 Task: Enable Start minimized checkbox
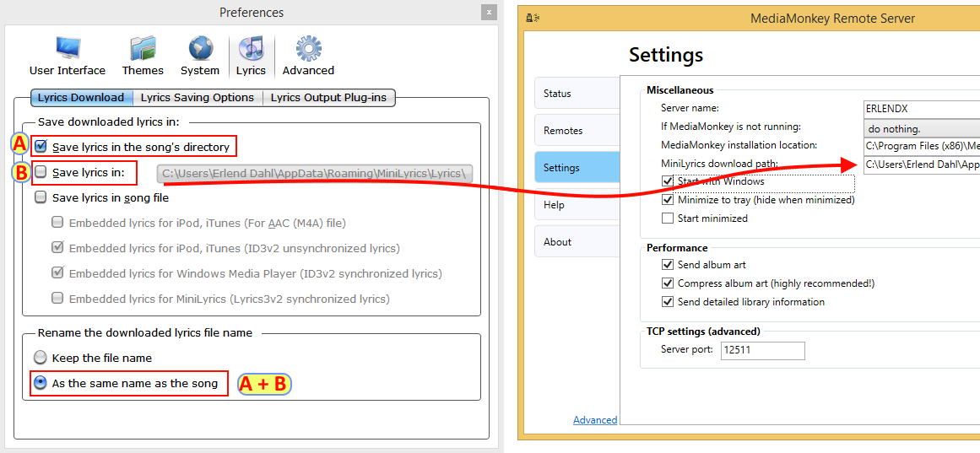tap(668, 218)
